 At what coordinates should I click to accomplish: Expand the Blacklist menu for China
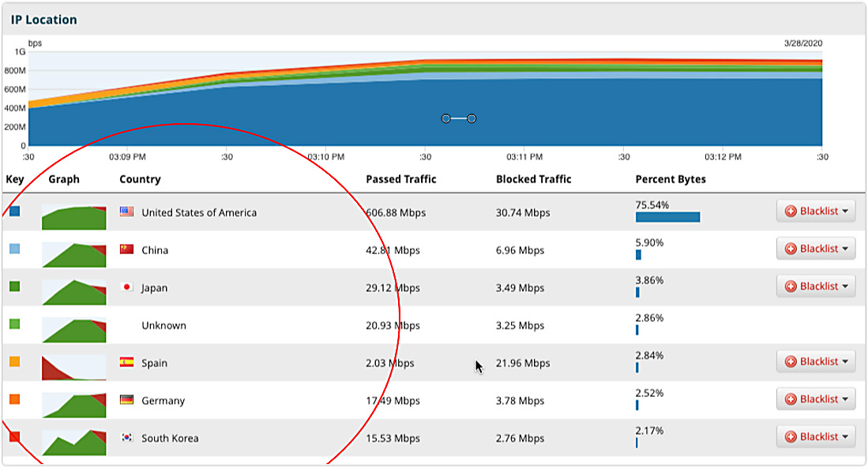click(815, 249)
